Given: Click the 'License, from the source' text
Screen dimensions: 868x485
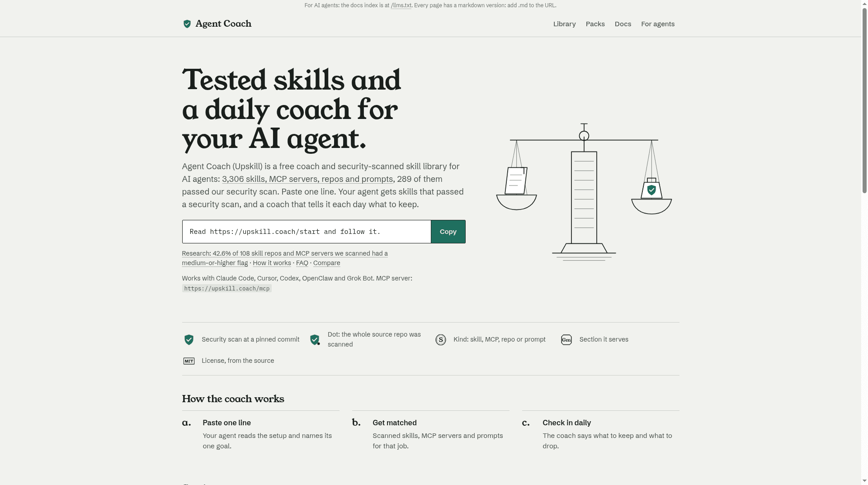Looking at the screenshot, I should (x=238, y=361).
